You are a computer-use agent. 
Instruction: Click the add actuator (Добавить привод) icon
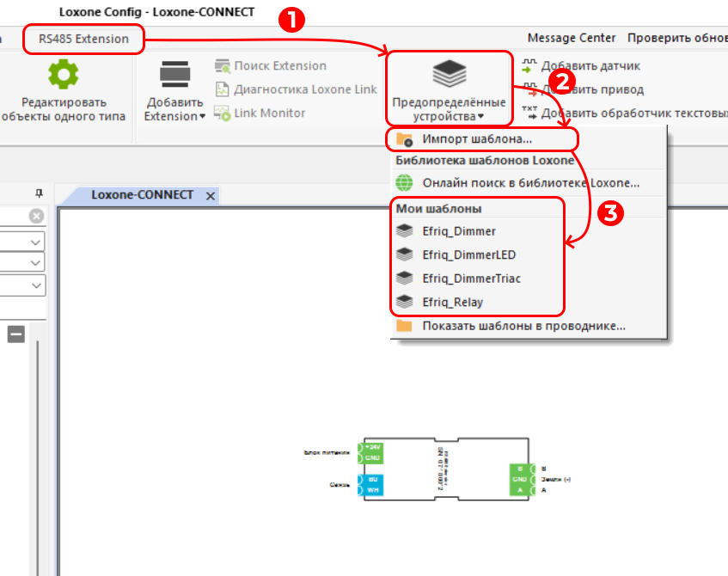pos(529,89)
